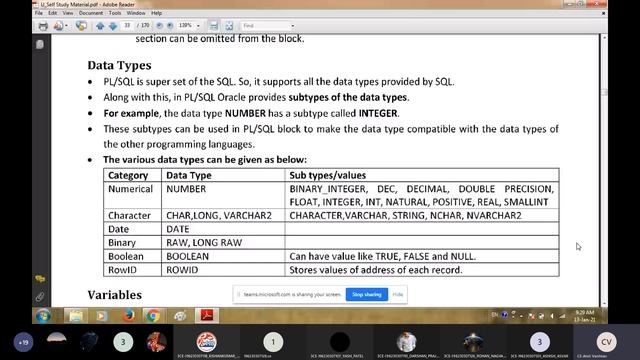Image resolution: width=640 pixels, height=360 pixels.
Task: Click the Email/share document icon
Action: (x=58, y=26)
